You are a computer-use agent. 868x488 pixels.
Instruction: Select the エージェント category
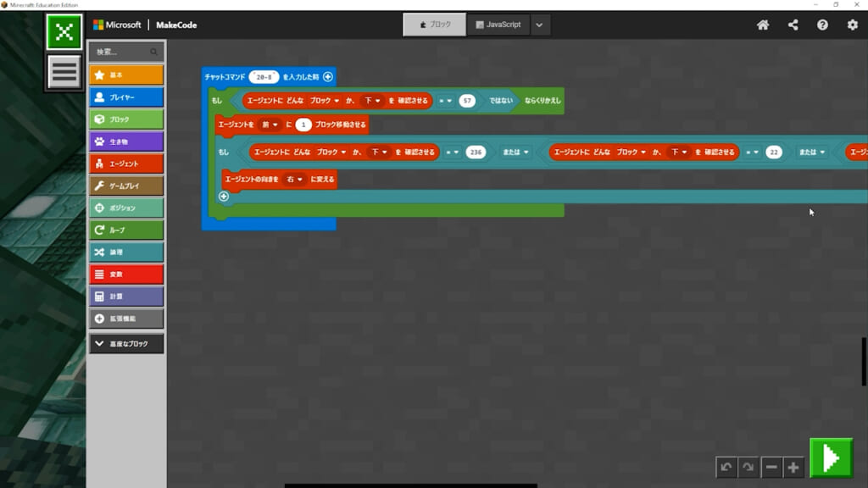pos(125,164)
